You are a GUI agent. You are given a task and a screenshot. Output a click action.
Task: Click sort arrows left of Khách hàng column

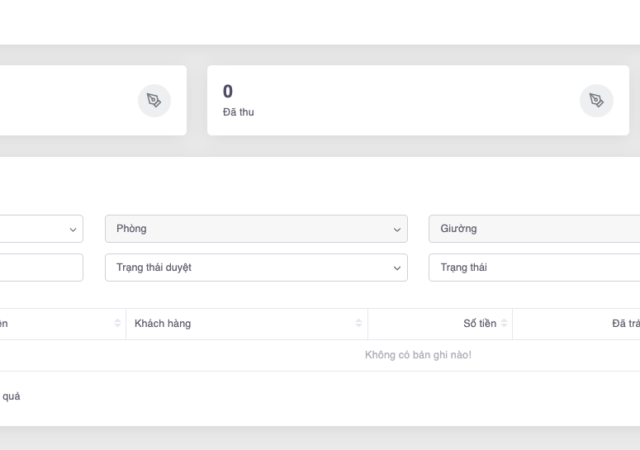[x=116, y=323]
